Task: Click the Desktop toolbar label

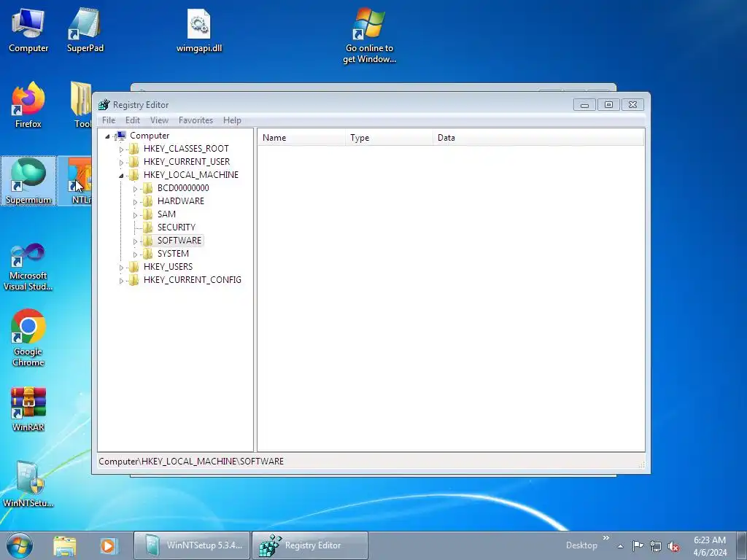Action: click(x=581, y=545)
